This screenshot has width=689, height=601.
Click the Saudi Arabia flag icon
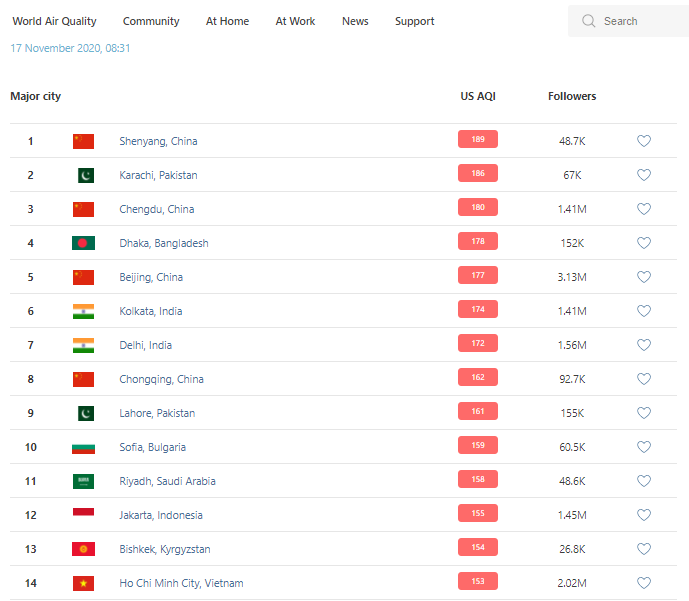coord(83,481)
